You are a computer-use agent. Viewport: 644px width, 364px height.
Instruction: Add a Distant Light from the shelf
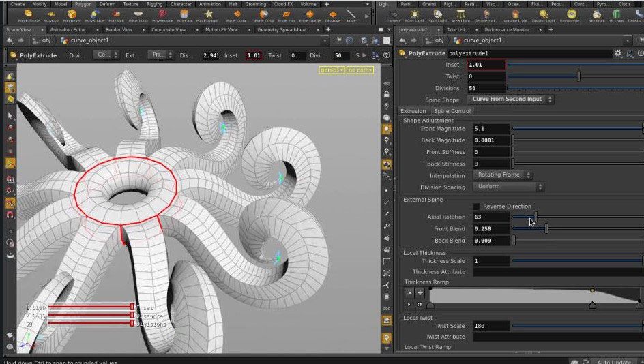[543, 16]
